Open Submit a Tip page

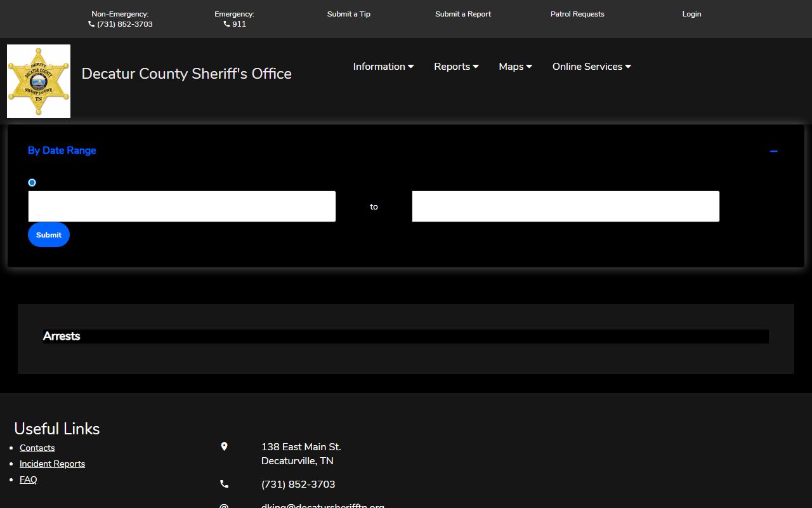[x=348, y=14]
